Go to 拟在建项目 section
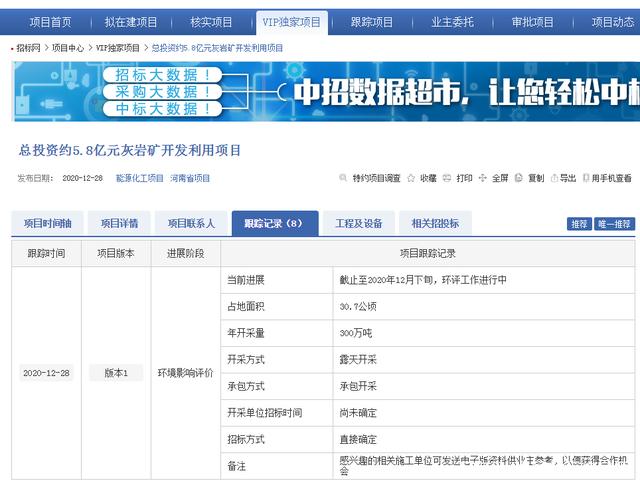This screenshot has width=640, height=487. coord(131,22)
